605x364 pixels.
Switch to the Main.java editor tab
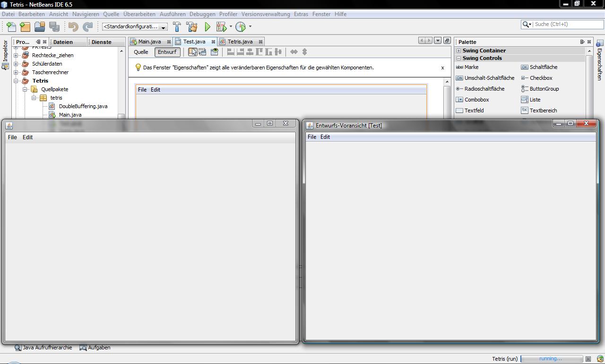click(x=149, y=42)
